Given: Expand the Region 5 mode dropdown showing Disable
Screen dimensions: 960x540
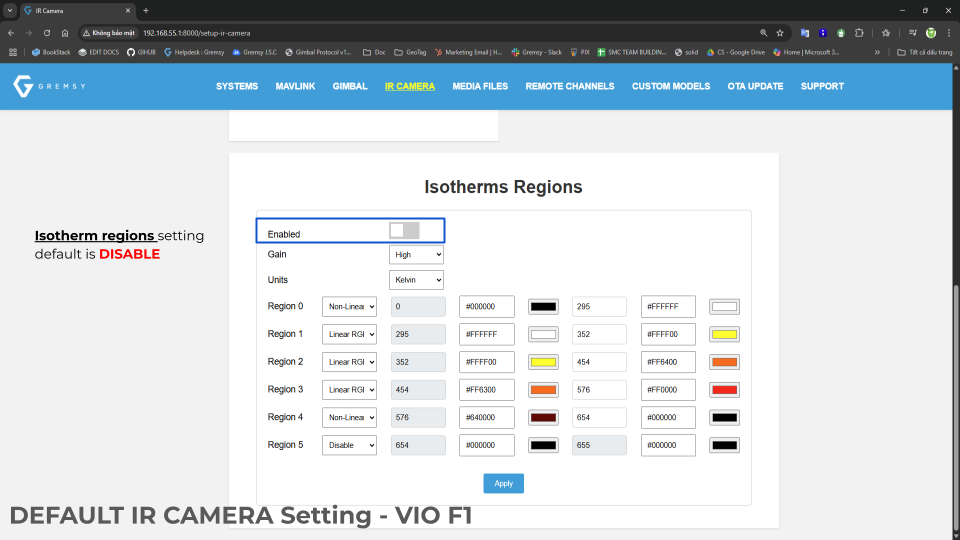Looking at the screenshot, I should [x=349, y=445].
